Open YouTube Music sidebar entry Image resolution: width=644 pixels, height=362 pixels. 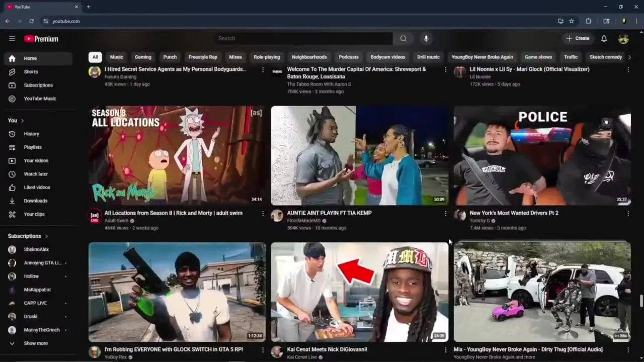click(x=38, y=99)
